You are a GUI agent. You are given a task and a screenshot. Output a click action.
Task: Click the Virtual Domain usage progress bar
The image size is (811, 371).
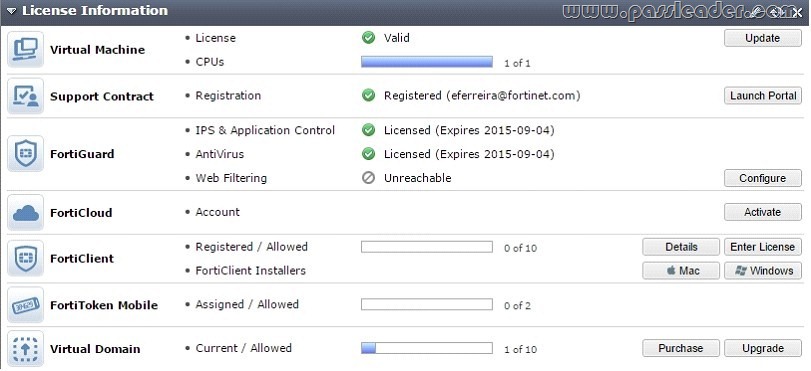click(427, 348)
